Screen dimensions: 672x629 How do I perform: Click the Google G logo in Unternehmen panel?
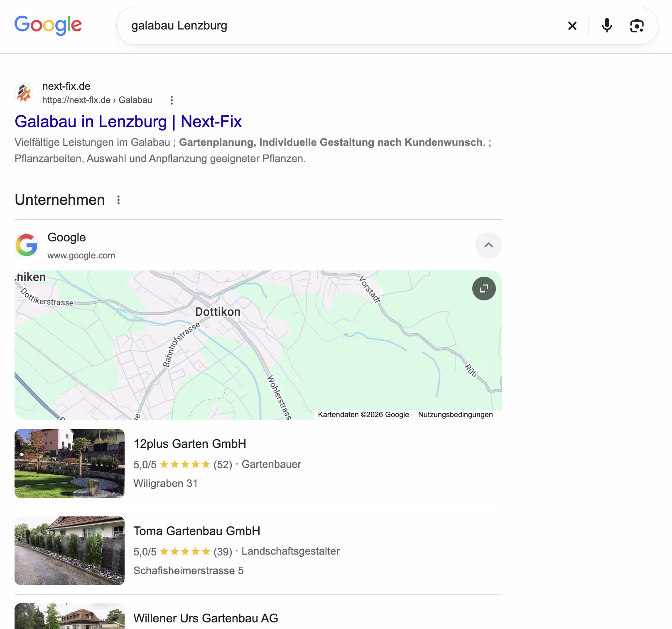(x=27, y=245)
